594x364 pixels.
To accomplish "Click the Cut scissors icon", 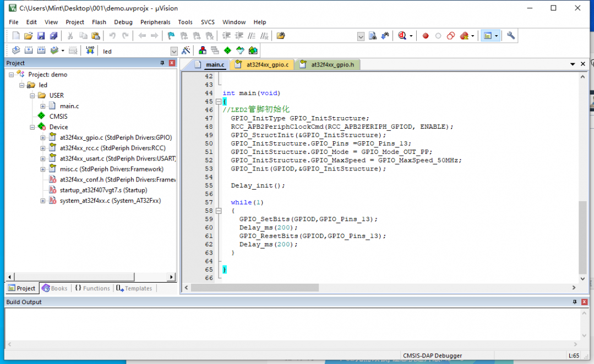I will 70,36.
